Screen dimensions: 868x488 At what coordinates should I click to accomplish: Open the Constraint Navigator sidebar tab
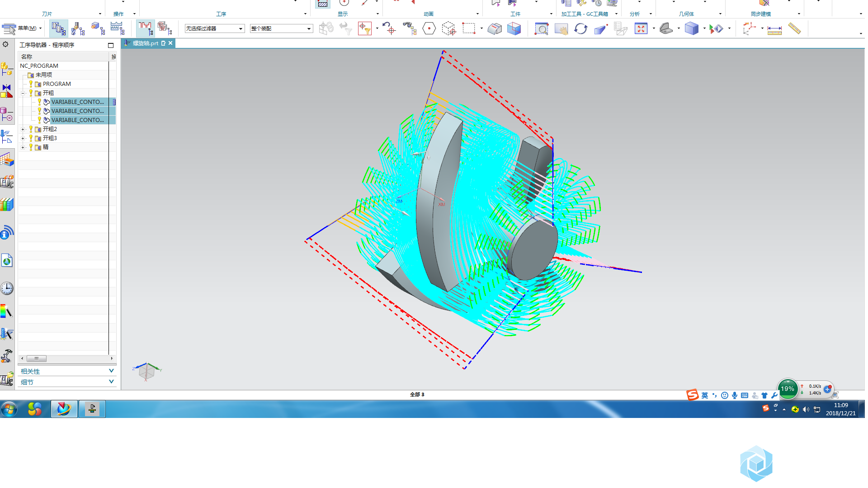(x=7, y=91)
